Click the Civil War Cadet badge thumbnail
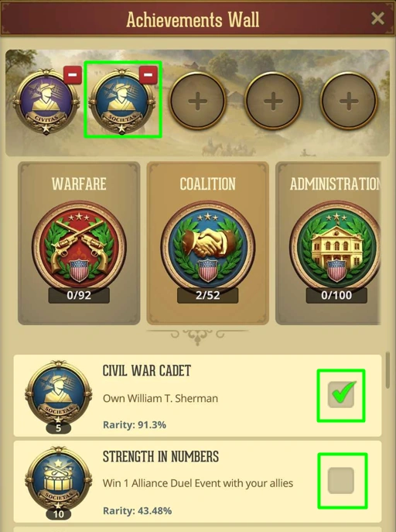The image size is (396, 532). point(58,396)
